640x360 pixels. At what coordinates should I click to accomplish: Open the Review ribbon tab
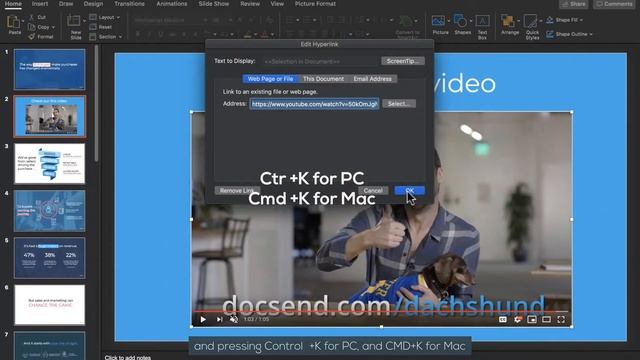(250, 4)
